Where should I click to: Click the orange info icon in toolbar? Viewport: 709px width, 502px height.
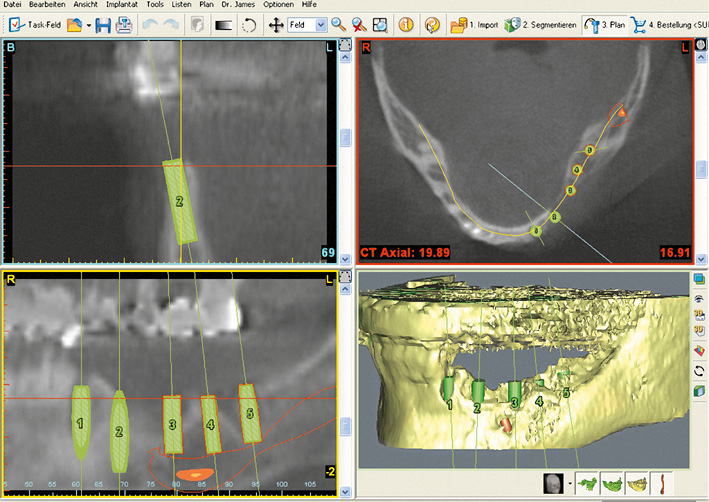pyautogui.click(x=407, y=23)
